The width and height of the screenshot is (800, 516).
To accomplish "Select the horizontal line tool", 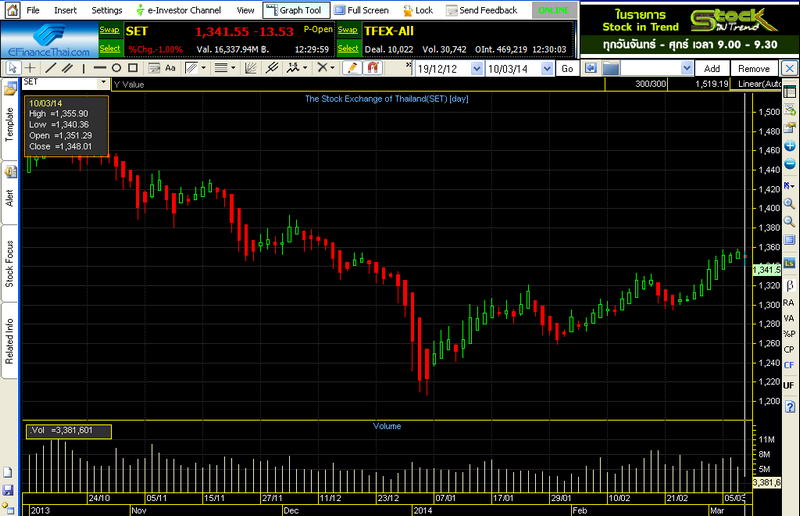I will [100, 68].
